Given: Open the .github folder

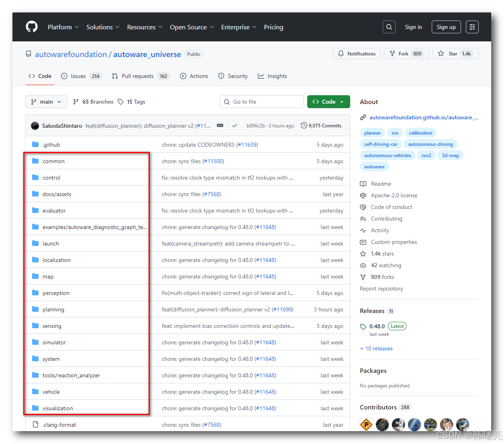Looking at the screenshot, I should [x=51, y=145].
